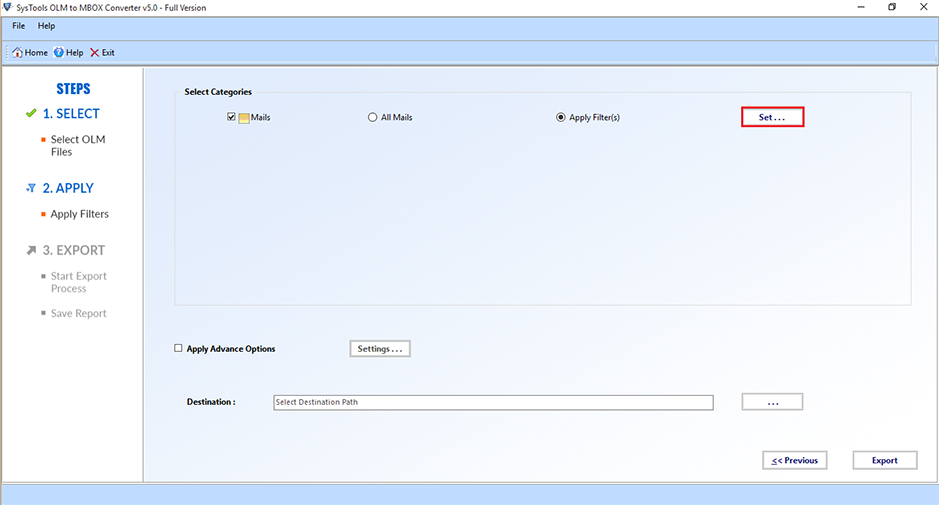Uncheck the Mails category checkbox
The width and height of the screenshot is (939, 505).
click(231, 117)
